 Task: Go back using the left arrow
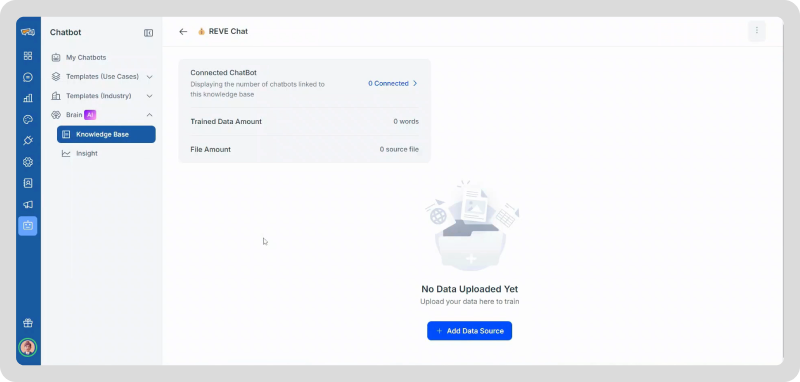[x=183, y=32]
